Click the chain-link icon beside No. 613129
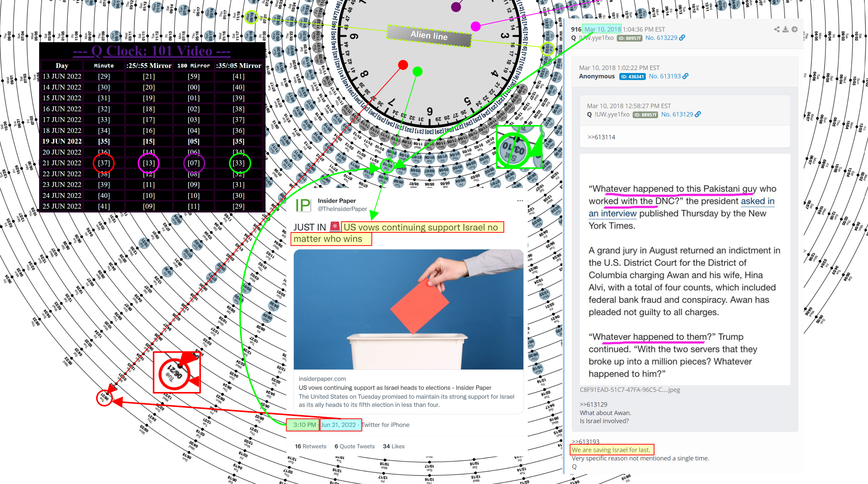The height and width of the screenshot is (484, 868). 698,114
